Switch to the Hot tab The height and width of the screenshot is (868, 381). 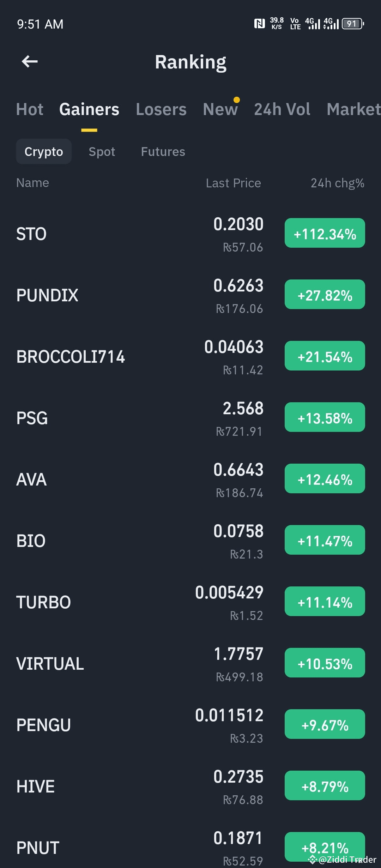pyautogui.click(x=30, y=109)
